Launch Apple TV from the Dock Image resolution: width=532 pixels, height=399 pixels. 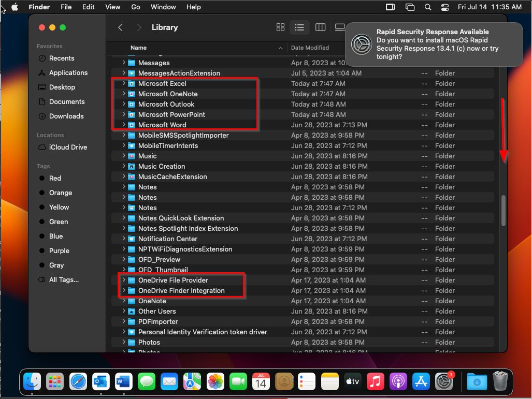pyautogui.click(x=353, y=381)
